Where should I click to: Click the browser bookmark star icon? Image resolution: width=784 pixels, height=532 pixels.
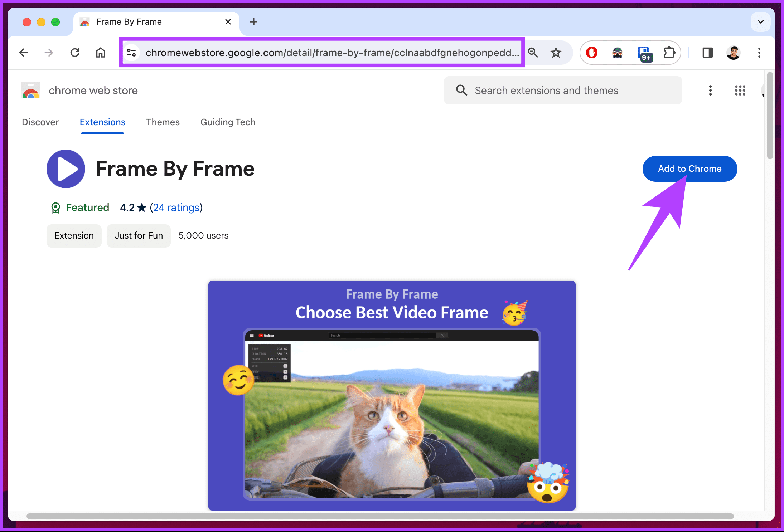click(x=555, y=52)
